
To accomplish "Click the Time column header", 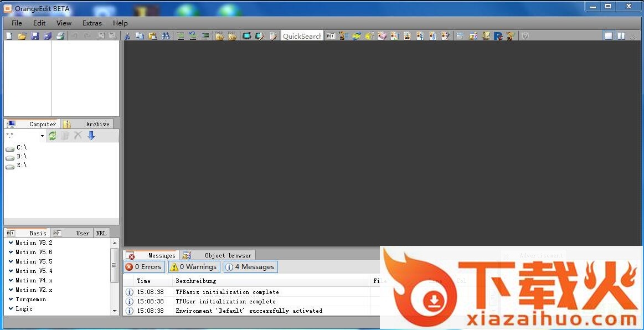I will coord(153,281).
